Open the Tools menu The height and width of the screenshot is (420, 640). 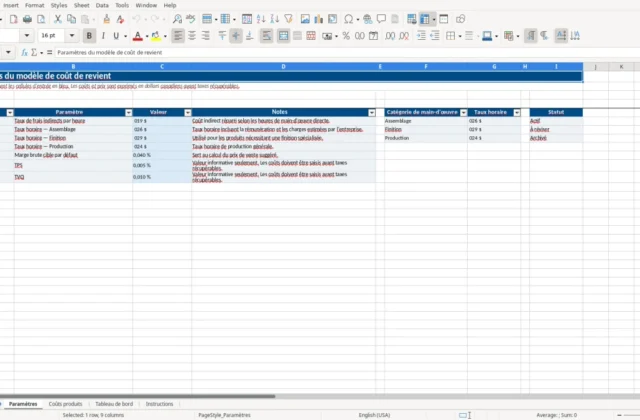122,5
